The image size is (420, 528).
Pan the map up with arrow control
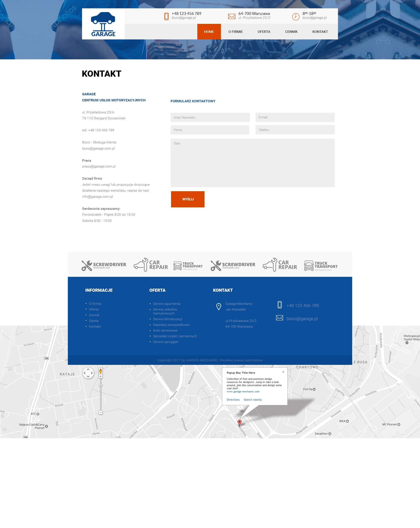pyautogui.click(x=88, y=369)
